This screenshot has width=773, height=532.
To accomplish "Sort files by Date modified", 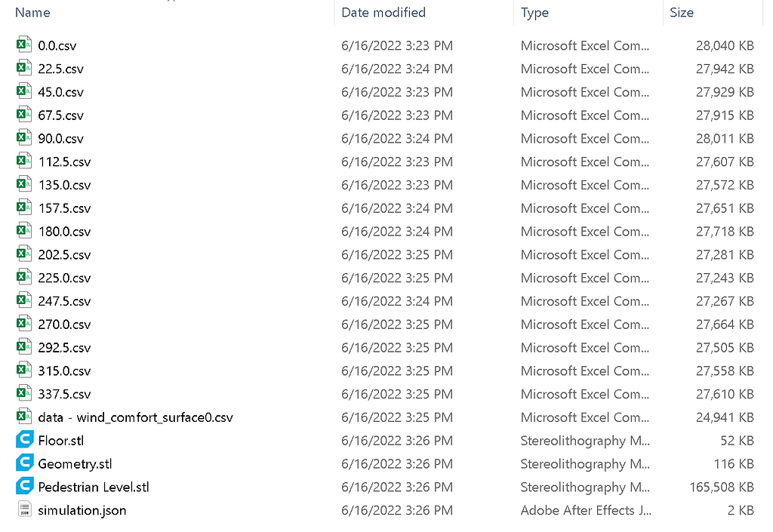I will point(382,13).
